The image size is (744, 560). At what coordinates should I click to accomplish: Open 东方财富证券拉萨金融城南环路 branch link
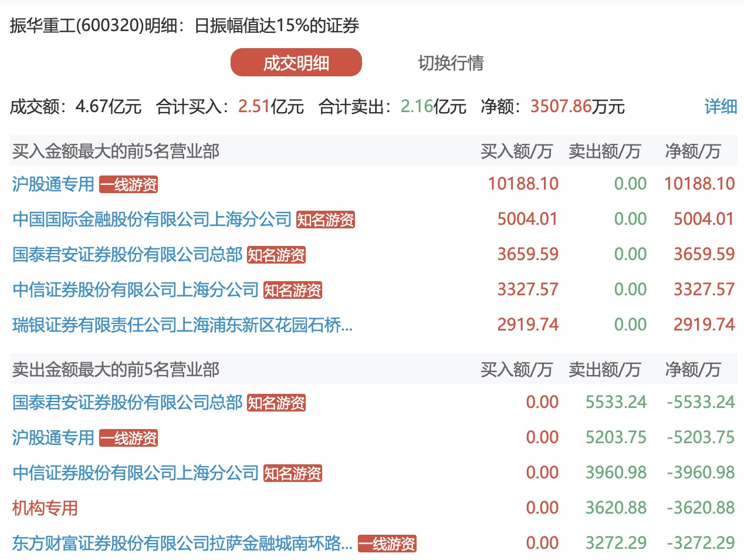tap(182, 544)
